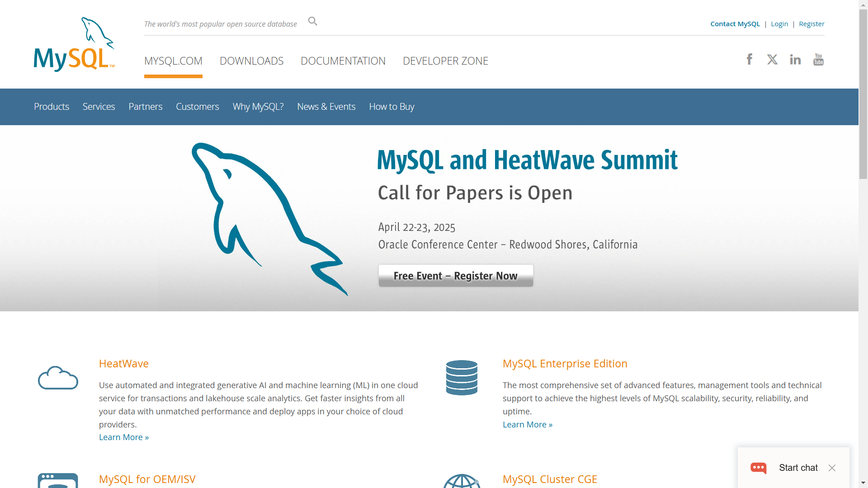Open MySQL LinkedIn icon

pos(795,59)
